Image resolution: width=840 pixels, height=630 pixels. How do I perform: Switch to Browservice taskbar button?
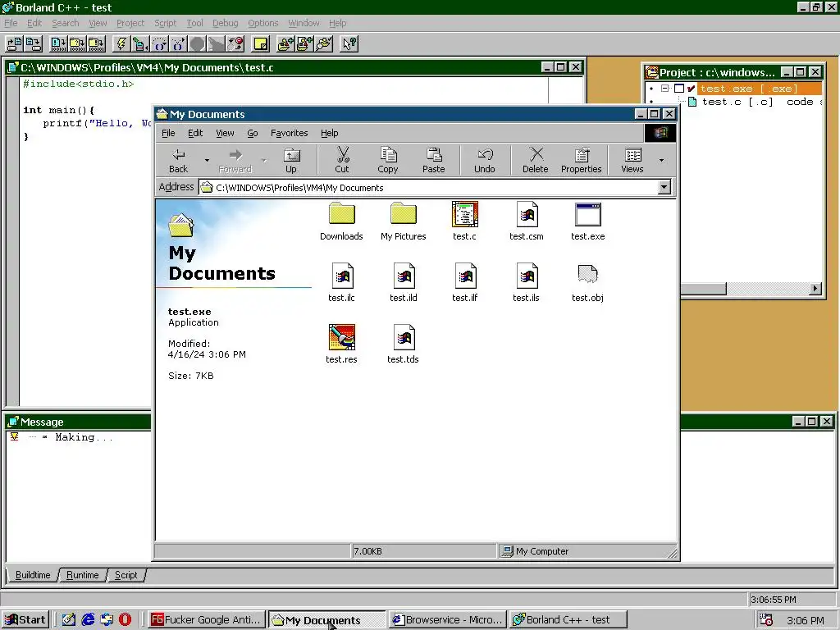[448, 620]
